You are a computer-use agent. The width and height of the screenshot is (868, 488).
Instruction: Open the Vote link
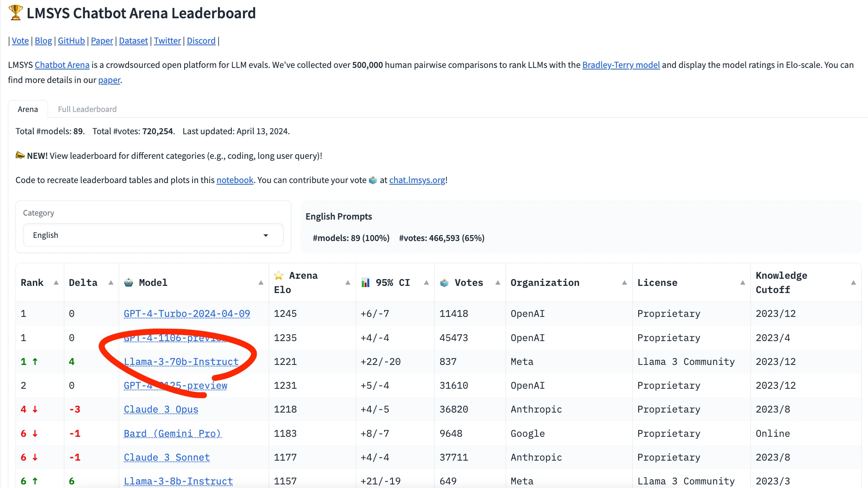(20, 41)
